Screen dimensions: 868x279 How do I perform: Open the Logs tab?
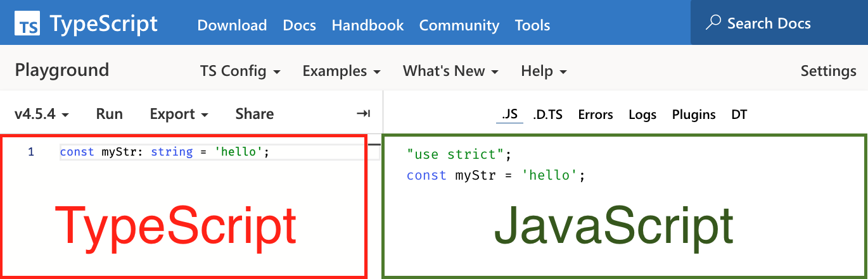642,115
